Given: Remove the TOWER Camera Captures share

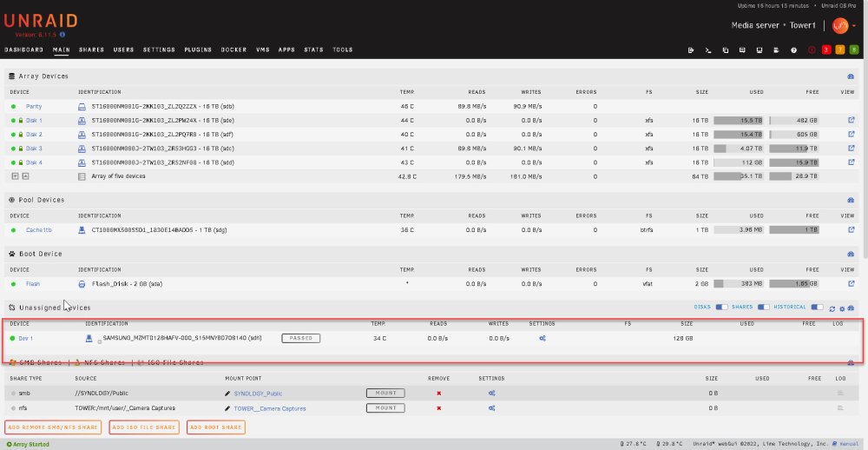Looking at the screenshot, I should pos(439,408).
